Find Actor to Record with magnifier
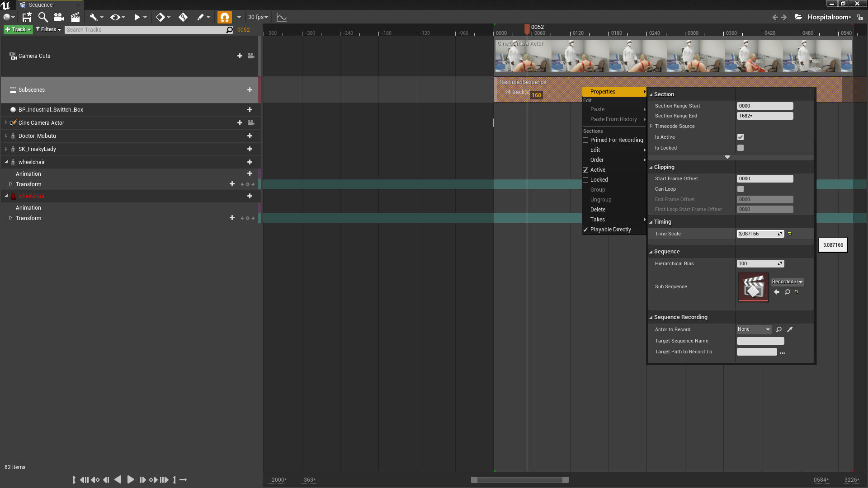 click(x=779, y=329)
